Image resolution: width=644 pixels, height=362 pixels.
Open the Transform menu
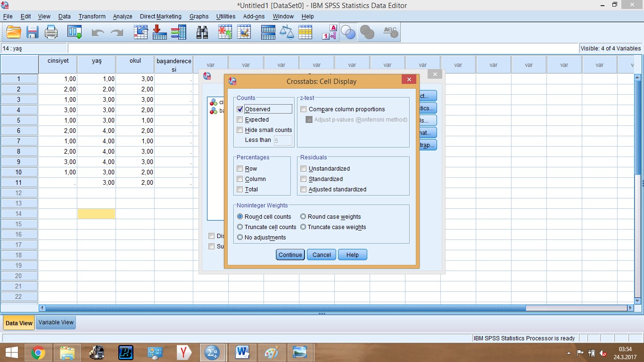[92, 16]
